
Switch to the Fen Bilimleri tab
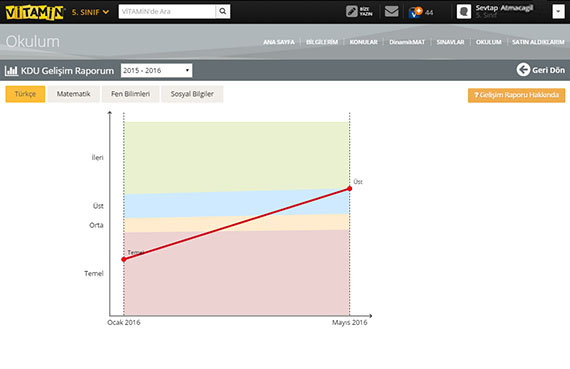click(131, 94)
